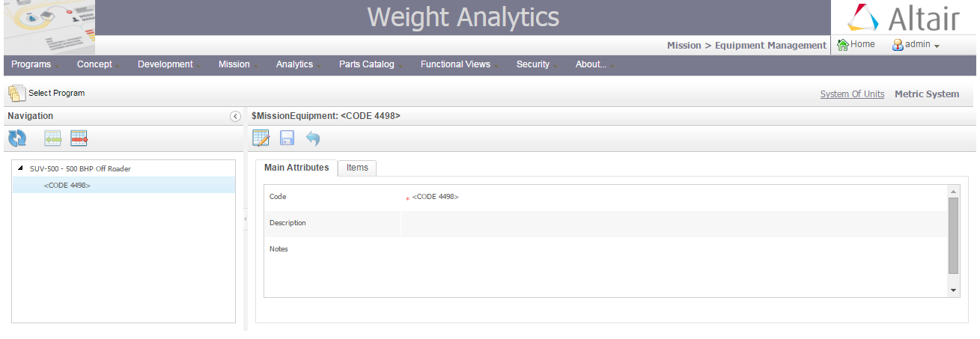Collapse SUV-500 tree node triangle
Image resolution: width=980 pixels, height=339 pixels.
(20, 168)
